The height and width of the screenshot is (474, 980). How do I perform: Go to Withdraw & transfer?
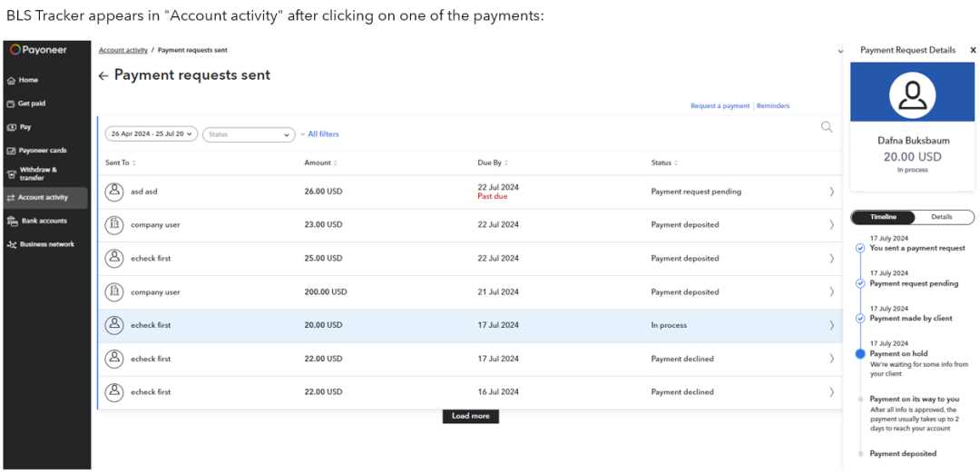[x=38, y=173]
